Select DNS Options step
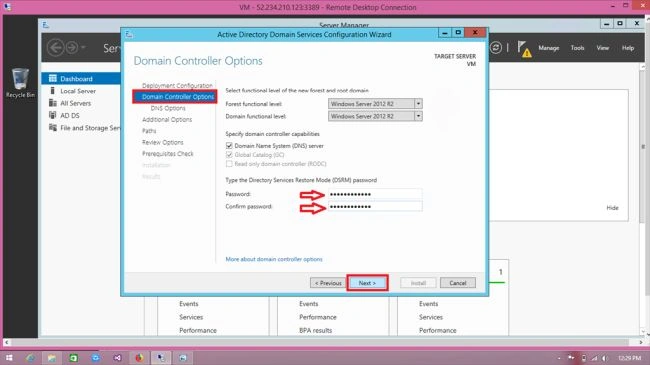Screen dimensions: 650x365 pos(168,108)
